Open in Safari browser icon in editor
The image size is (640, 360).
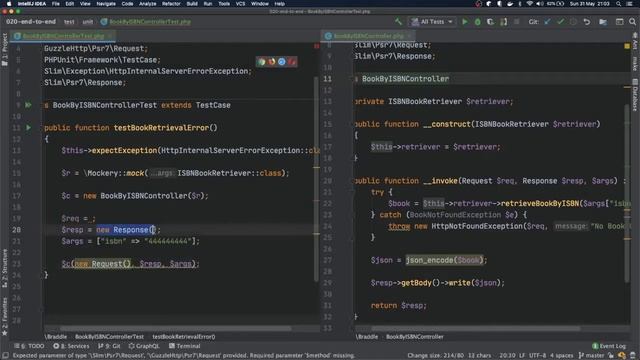[x=282, y=62]
